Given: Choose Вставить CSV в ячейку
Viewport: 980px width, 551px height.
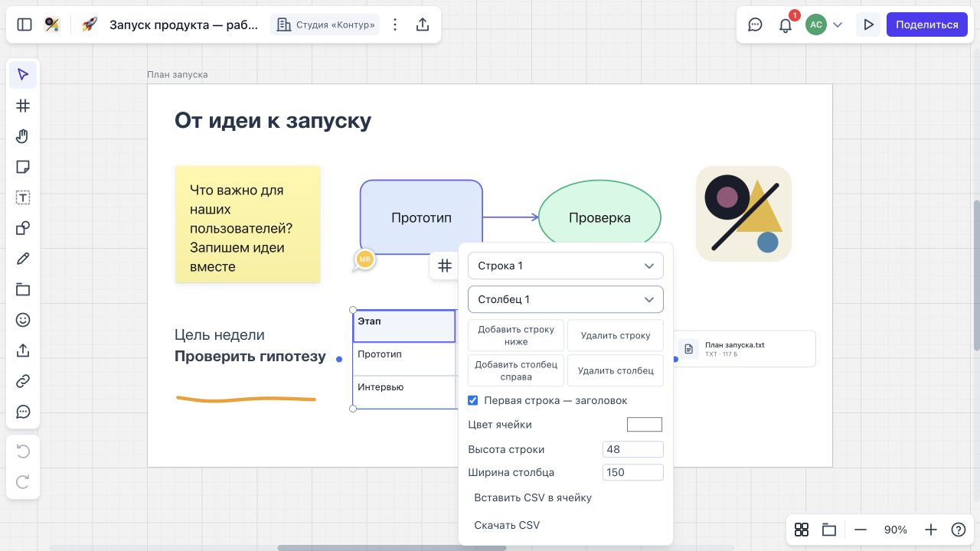Looking at the screenshot, I should [x=533, y=497].
